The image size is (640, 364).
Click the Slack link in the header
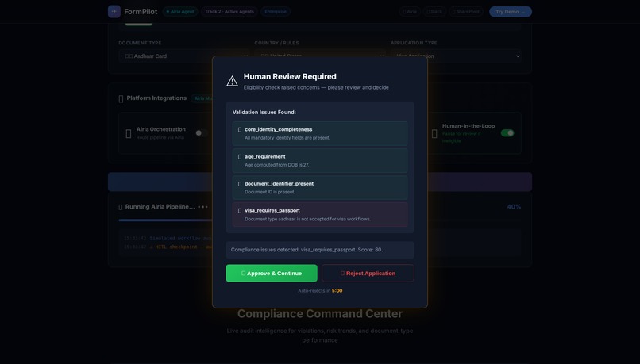coord(434,12)
